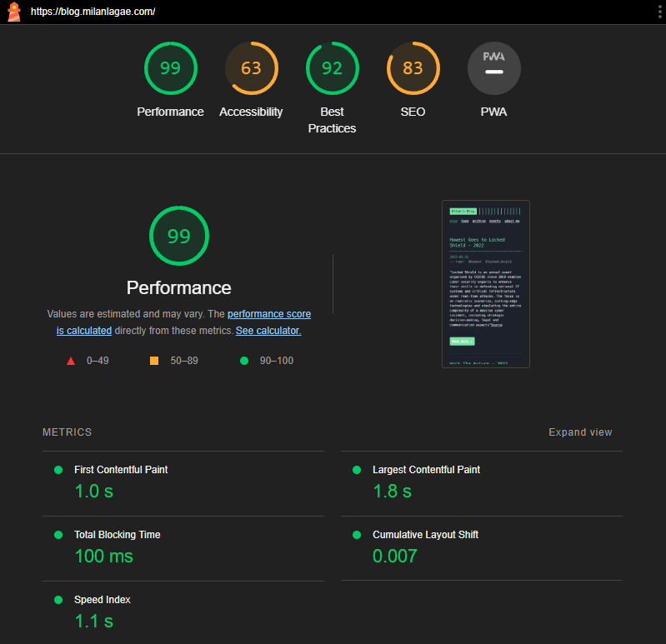666x644 pixels.
Task: Click the large Performance 99 gauge
Action: click(x=179, y=236)
